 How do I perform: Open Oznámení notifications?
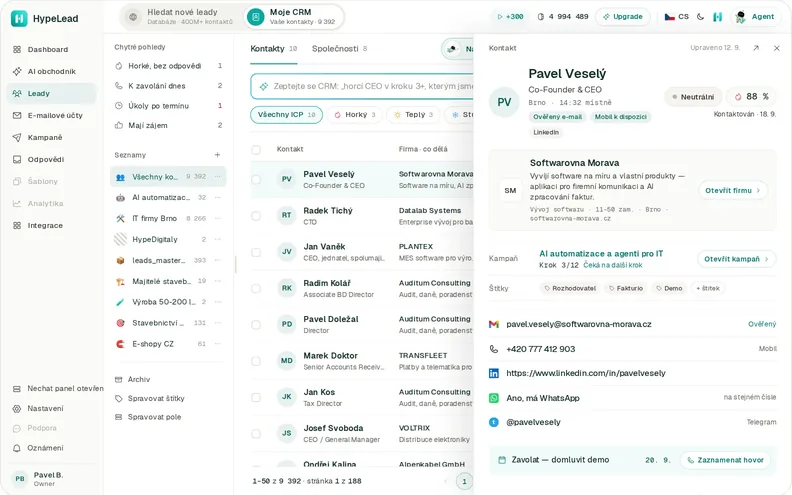tap(45, 448)
